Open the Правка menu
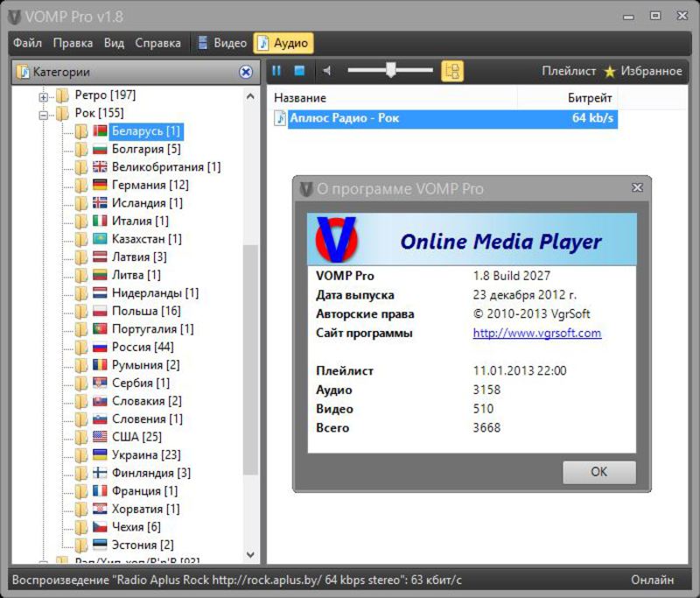Viewport: 700px width, 598px height. [x=73, y=43]
